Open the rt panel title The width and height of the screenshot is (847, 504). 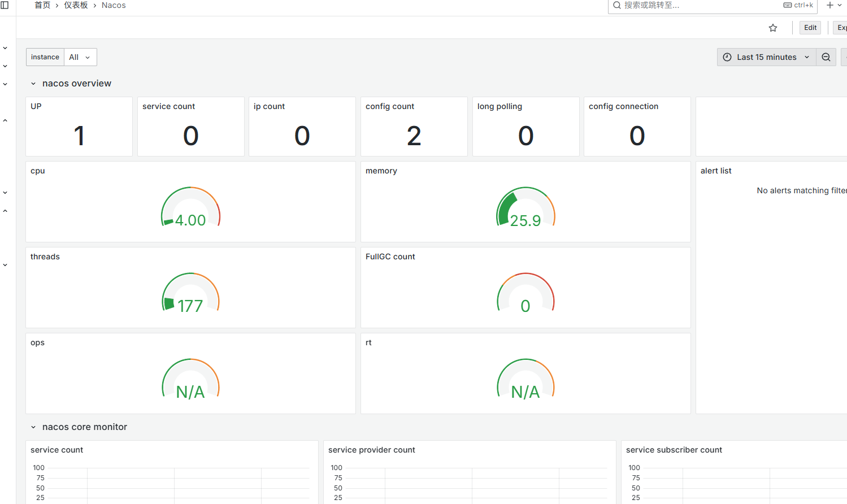click(x=368, y=342)
